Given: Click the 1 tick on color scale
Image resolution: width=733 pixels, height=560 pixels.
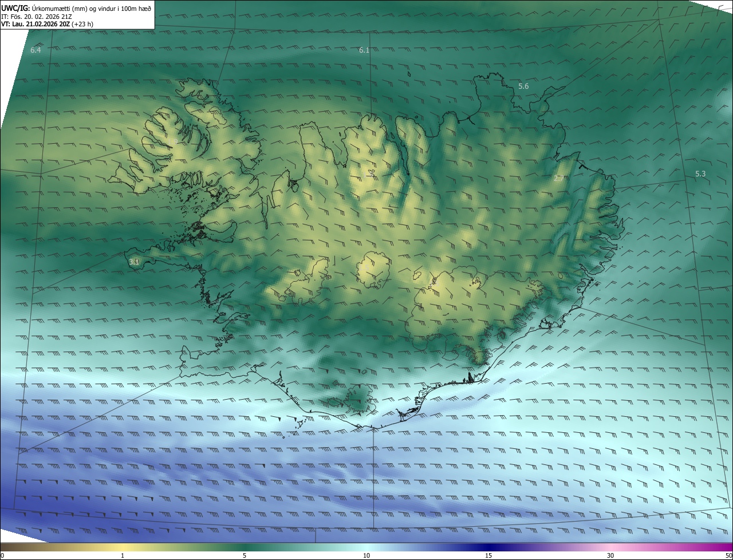Looking at the screenshot, I should [123, 555].
